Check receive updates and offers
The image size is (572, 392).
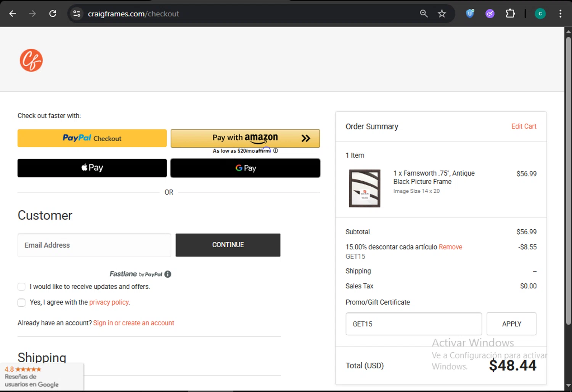(21, 286)
